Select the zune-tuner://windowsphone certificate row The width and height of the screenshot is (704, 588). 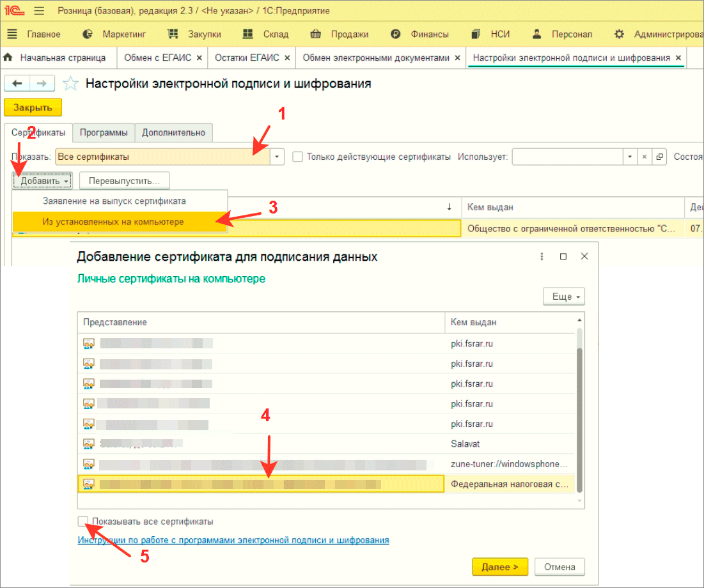point(326,464)
